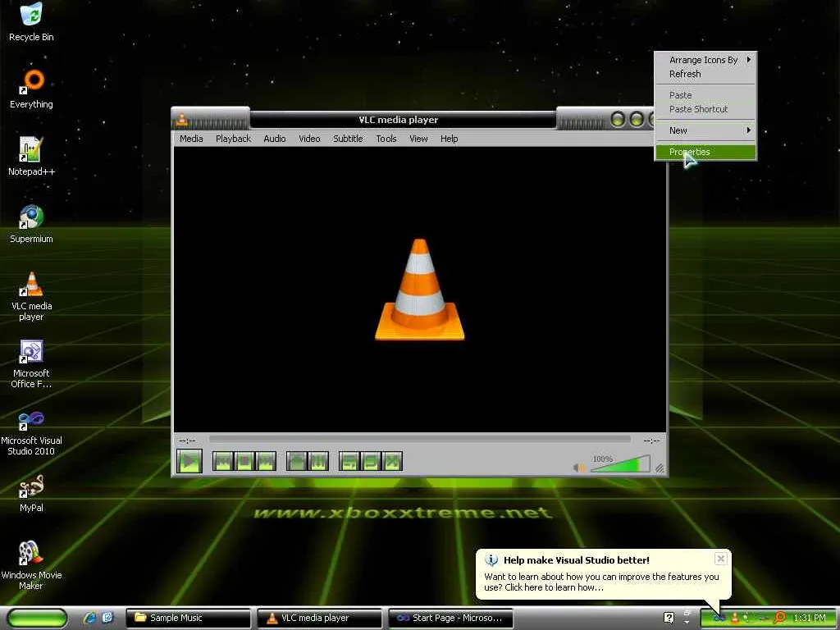Skip to next track in VLC
This screenshot has height=630, width=840.
coord(266,461)
